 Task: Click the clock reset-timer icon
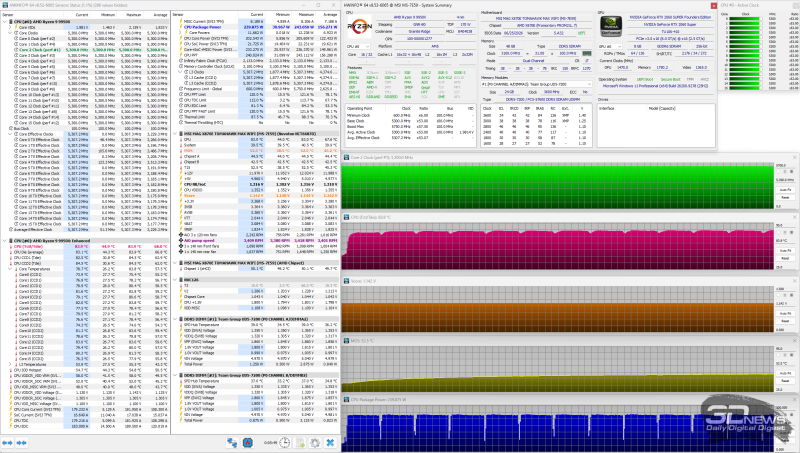point(285,442)
